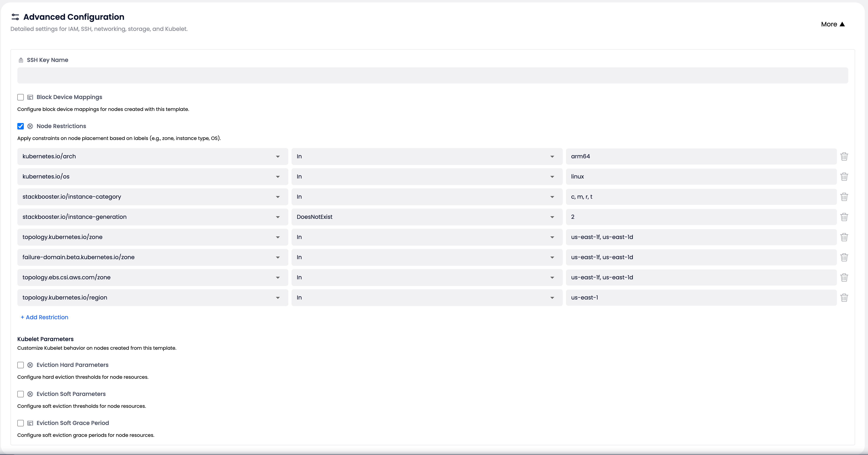The height and width of the screenshot is (455, 868).
Task: Trash the topology.kubernetes.io/zone restriction
Action: [x=844, y=237]
